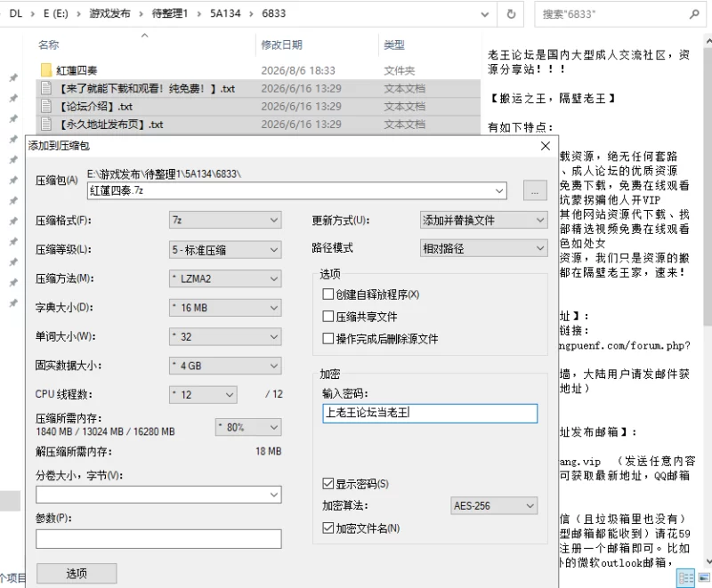Screen dimensions: 712x588
Task: Open the 压缩格式 dropdown showing 7z
Action: [225, 220]
